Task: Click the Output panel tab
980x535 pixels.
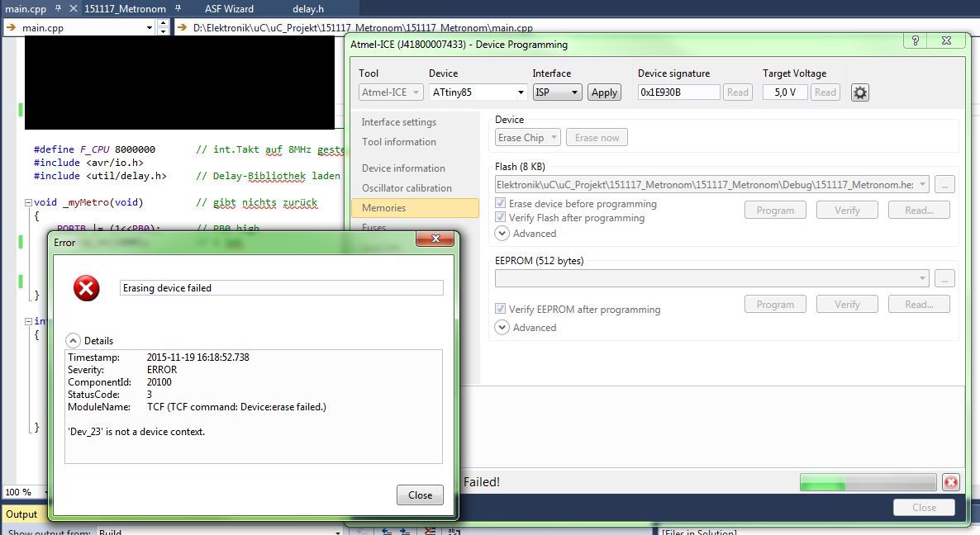Action: click(x=21, y=514)
